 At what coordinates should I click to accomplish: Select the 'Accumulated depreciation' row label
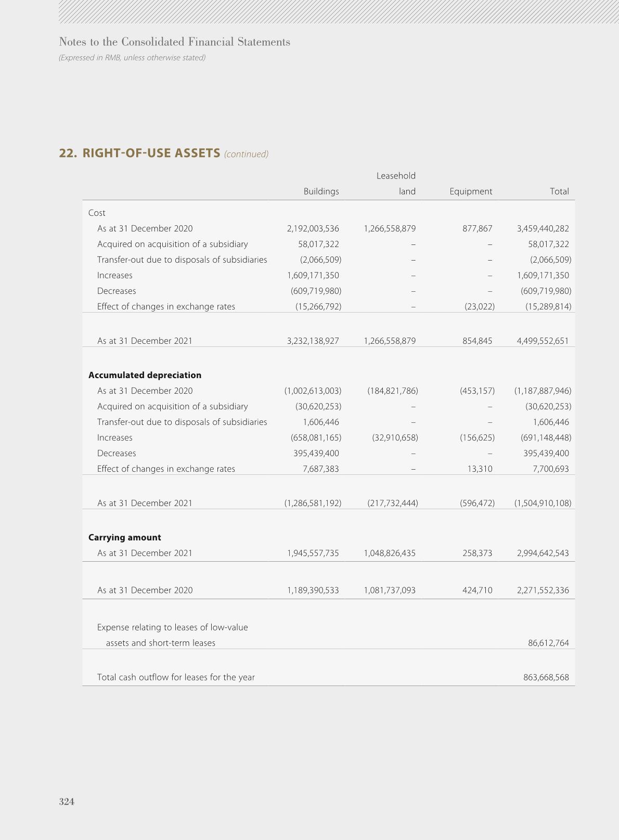(145, 375)
